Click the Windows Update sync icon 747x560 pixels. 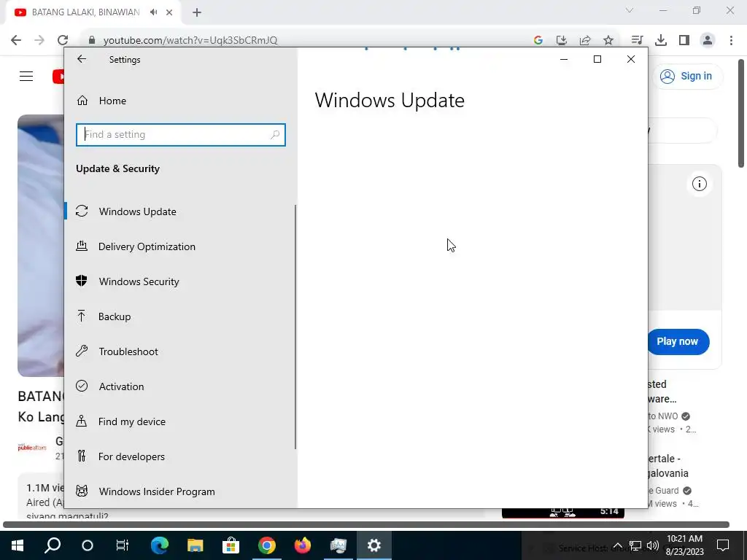[x=82, y=211]
